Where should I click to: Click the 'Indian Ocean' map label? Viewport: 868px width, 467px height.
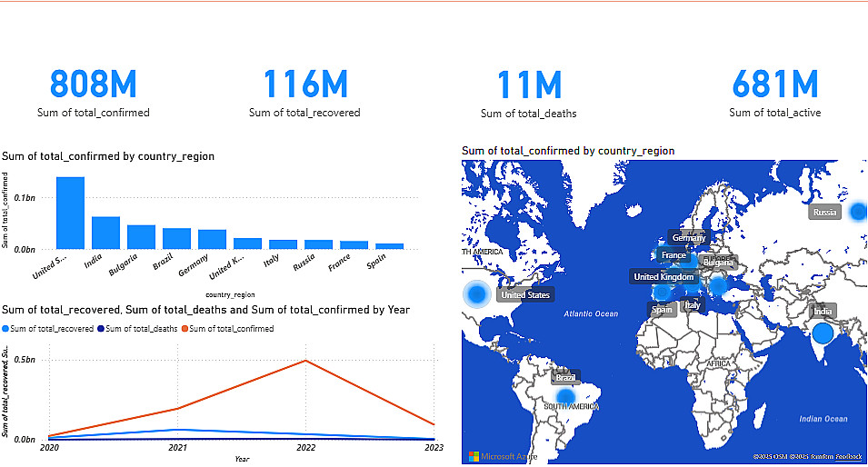[823, 419]
